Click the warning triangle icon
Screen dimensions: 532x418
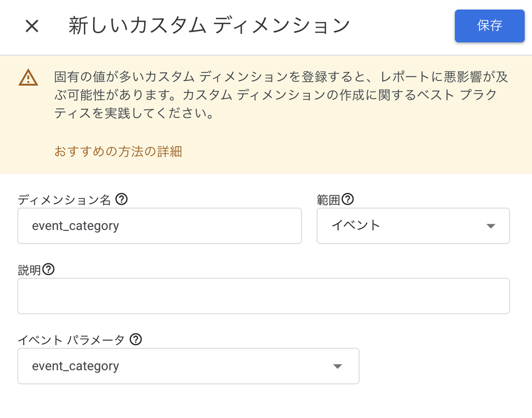(28, 78)
